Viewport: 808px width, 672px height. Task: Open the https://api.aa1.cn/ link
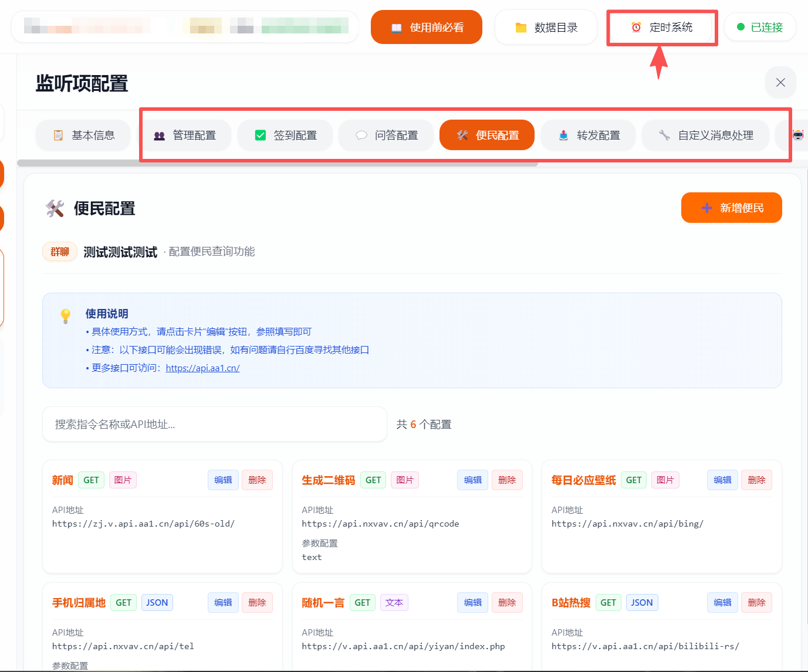pos(202,368)
